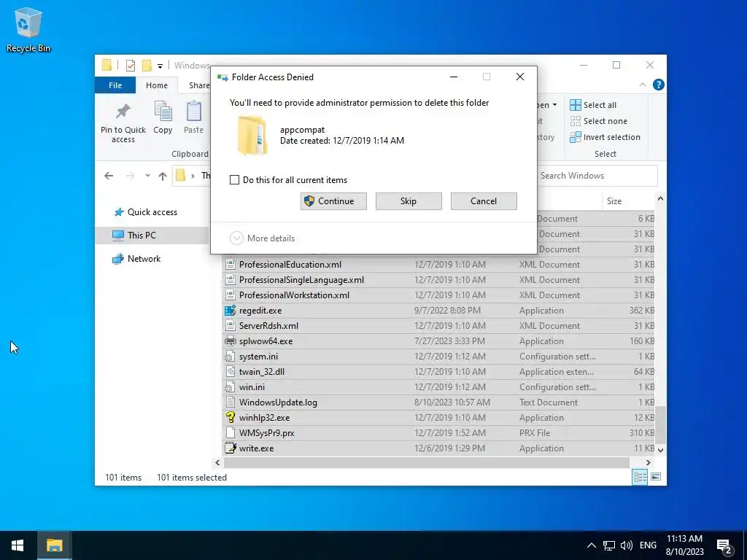
Task: Click Invert selection in ribbon
Action: point(605,137)
